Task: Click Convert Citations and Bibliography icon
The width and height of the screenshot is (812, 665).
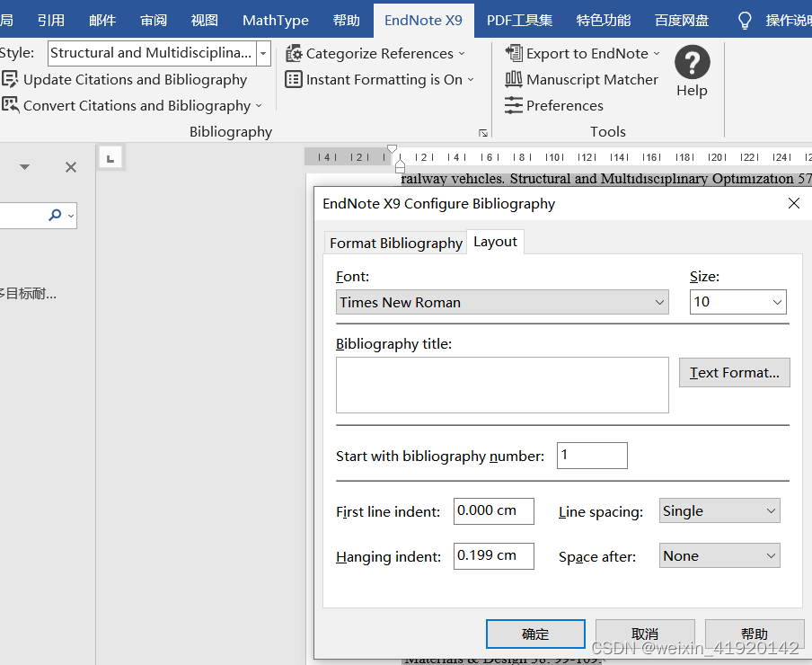Action: [x=9, y=105]
